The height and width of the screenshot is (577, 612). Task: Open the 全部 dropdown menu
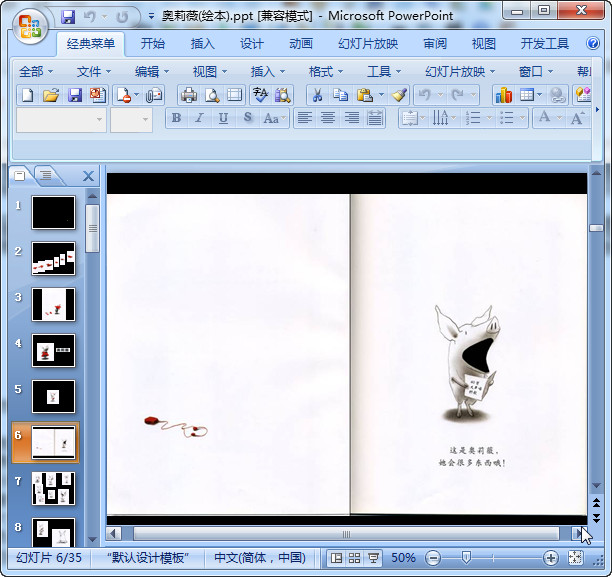36,72
